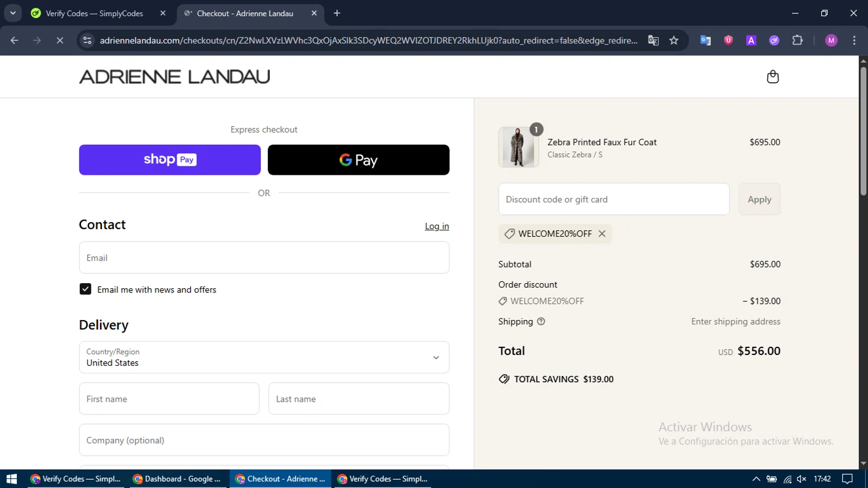Open the first Verify Codes taskbar window
The width and height of the screenshot is (868, 488).
(76, 479)
